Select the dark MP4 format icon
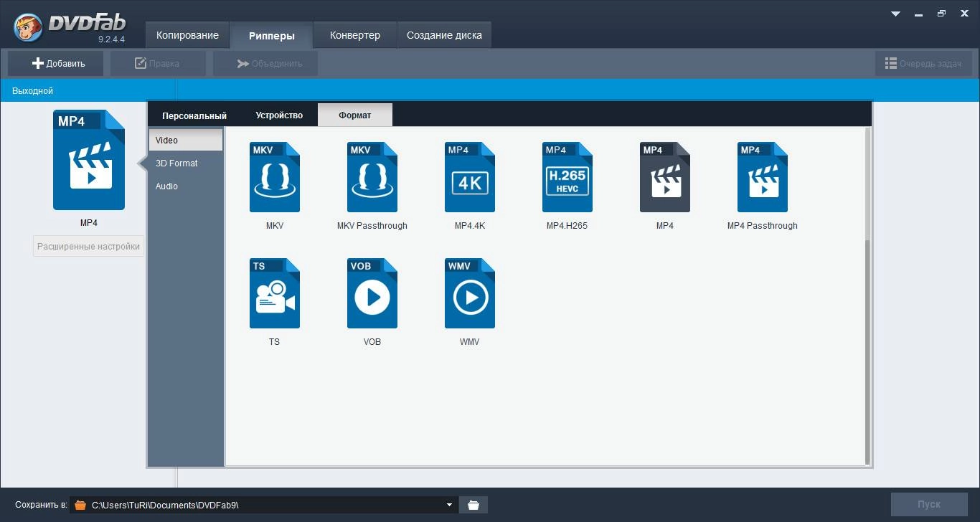This screenshot has height=522, width=980. pos(665,177)
